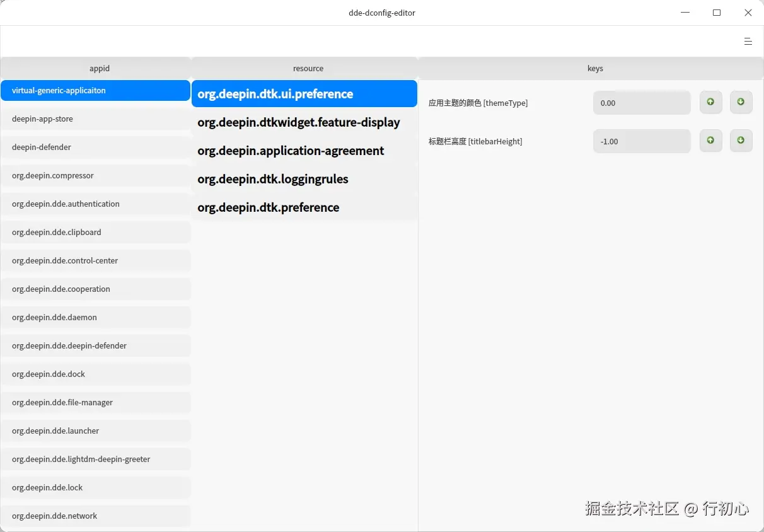Select org.deepin.dtk.loggingrules resource
764x532 pixels.
click(272, 179)
